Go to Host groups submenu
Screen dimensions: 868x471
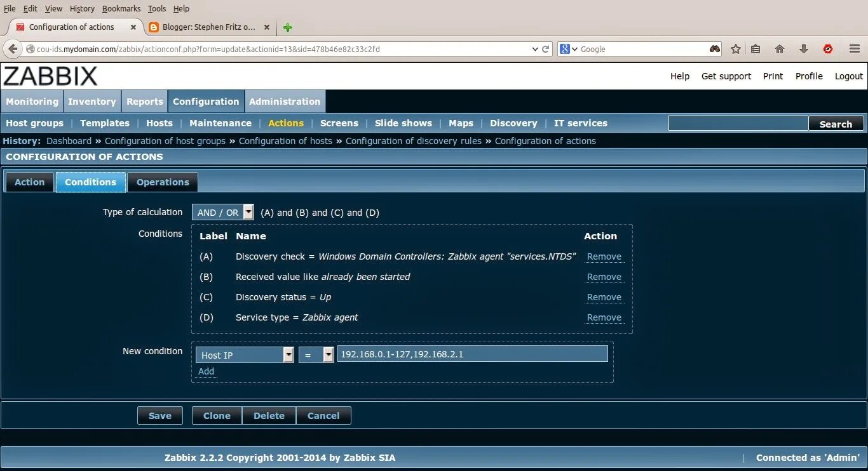click(x=34, y=123)
